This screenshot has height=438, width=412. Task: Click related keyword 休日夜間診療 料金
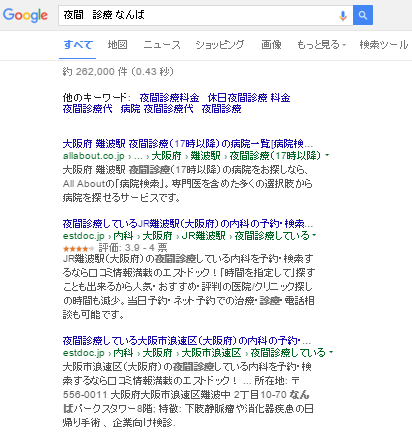[249, 98]
